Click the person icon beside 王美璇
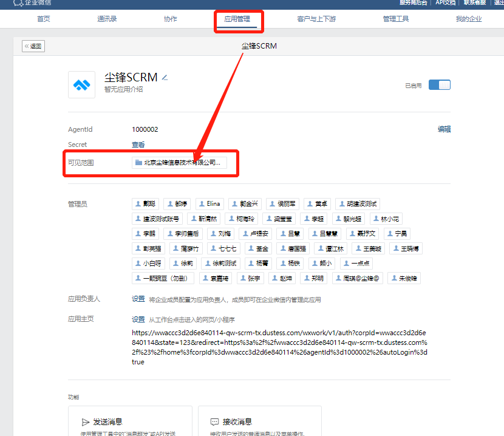504x436 pixels. pos(358,248)
